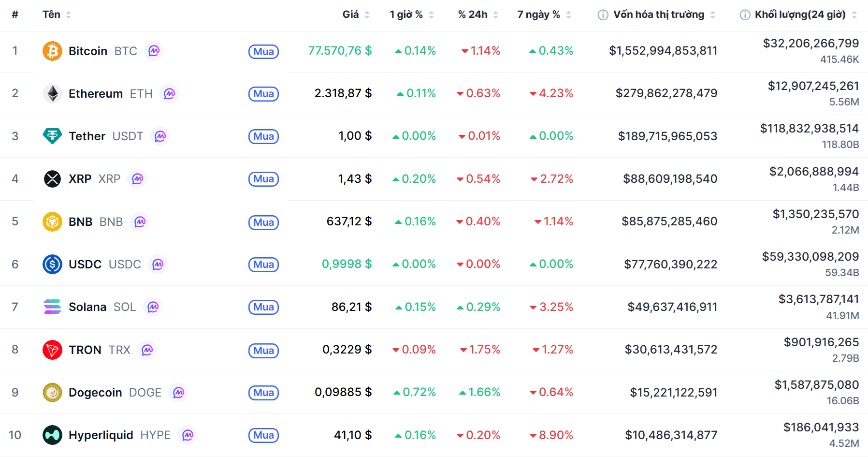Click Solana market cap $49,637,416,911
868x457 pixels.
click(x=672, y=307)
